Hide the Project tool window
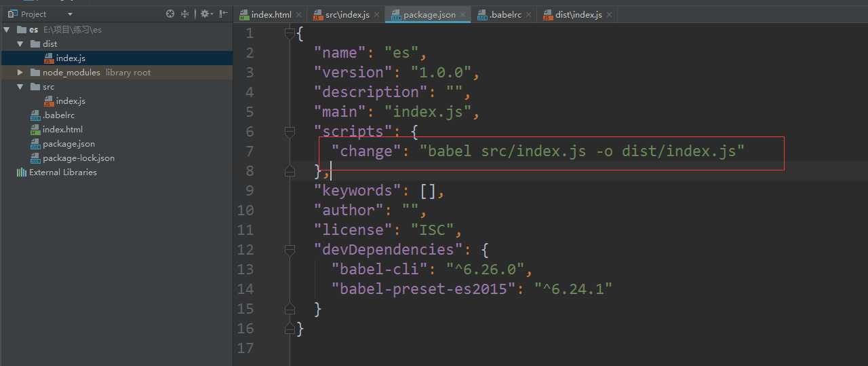The width and height of the screenshot is (868, 366). [223, 14]
